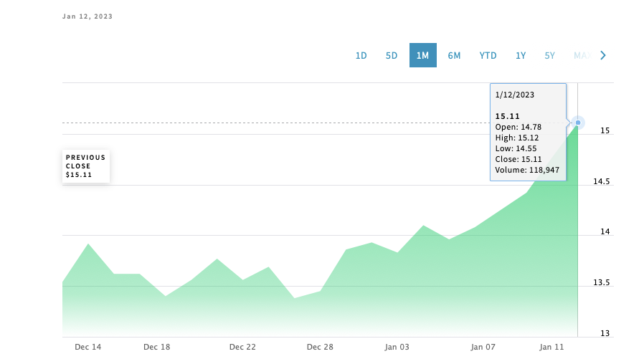Click the Dec 14 x-axis date label
The width and height of the screenshot is (644, 364).
point(87,348)
